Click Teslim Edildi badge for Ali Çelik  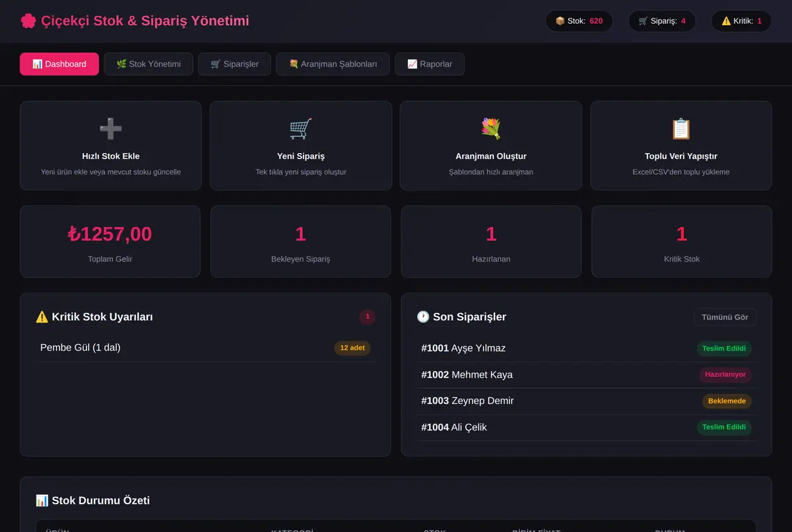click(724, 428)
